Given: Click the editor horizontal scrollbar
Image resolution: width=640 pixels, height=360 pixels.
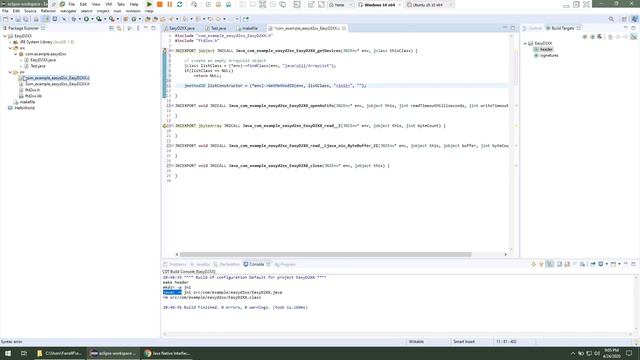Looking at the screenshot, I should 325,254.
